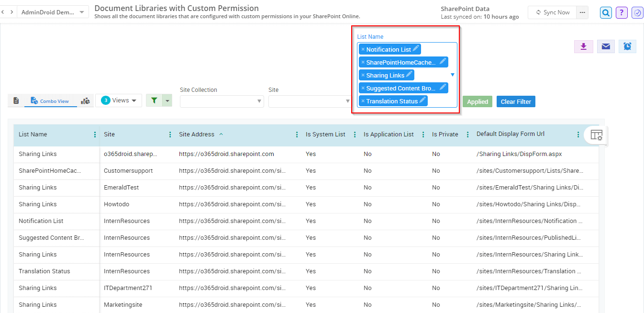This screenshot has width=644, height=313.
Task: Open the scheduled tasks clock-check icon
Action: click(x=637, y=12)
